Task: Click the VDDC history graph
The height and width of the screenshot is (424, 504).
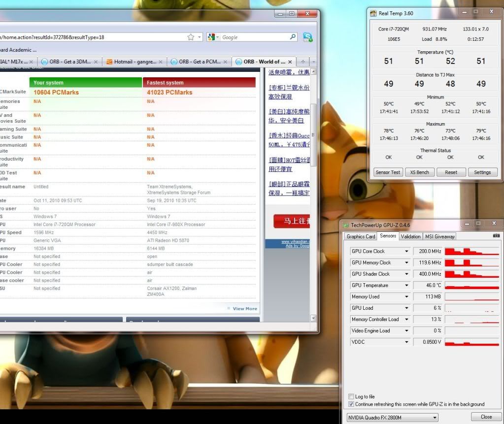Action: 472,342
